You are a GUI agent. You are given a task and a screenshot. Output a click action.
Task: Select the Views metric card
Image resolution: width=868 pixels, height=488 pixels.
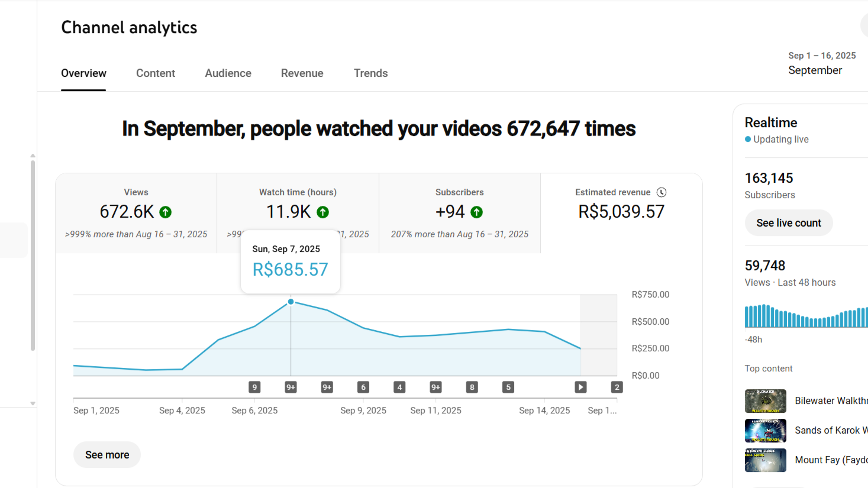tap(136, 213)
